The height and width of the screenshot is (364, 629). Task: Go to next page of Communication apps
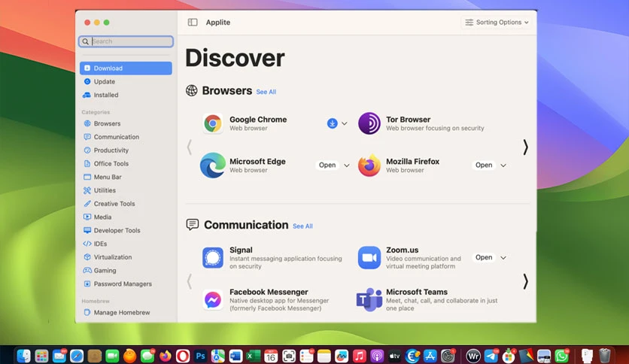[525, 281]
